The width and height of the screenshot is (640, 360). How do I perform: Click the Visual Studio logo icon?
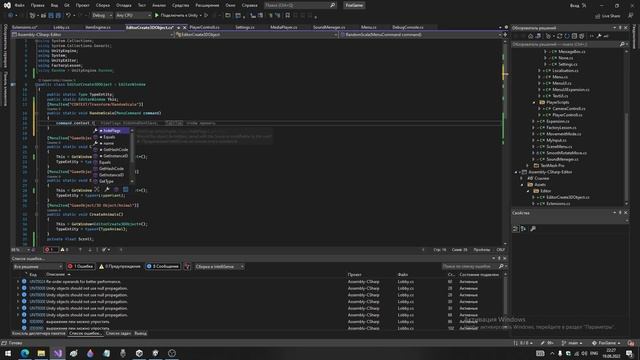pyautogui.click(x=7, y=5)
